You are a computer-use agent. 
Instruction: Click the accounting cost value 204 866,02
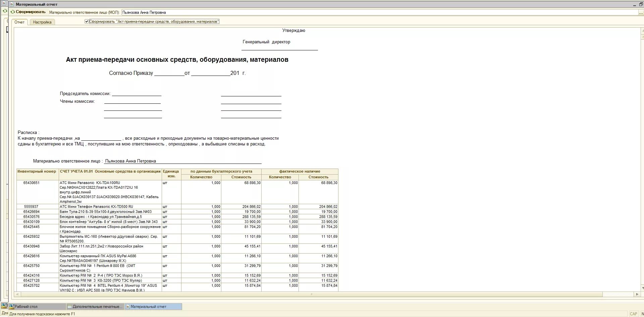point(252,207)
